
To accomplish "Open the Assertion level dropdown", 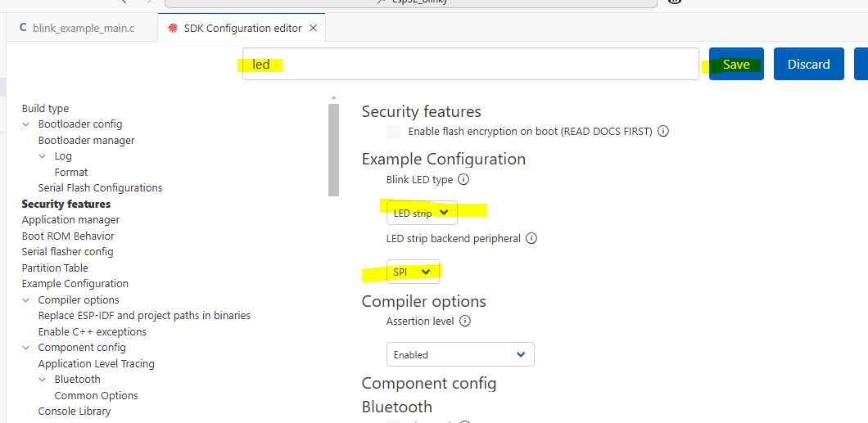I will 460,354.
